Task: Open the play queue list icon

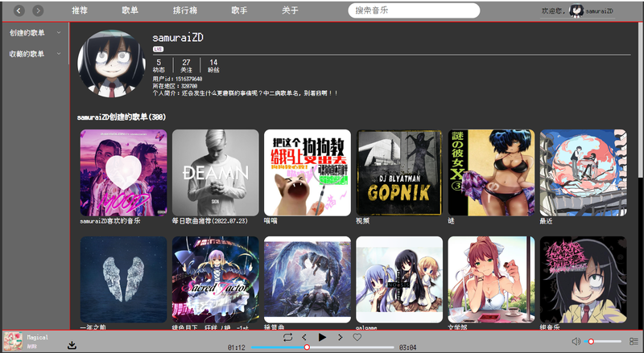Action: click(x=634, y=341)
